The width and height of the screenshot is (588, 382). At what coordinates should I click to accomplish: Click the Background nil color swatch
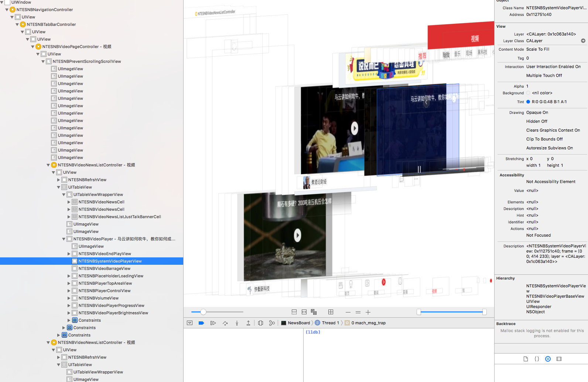tap(528, 93)
